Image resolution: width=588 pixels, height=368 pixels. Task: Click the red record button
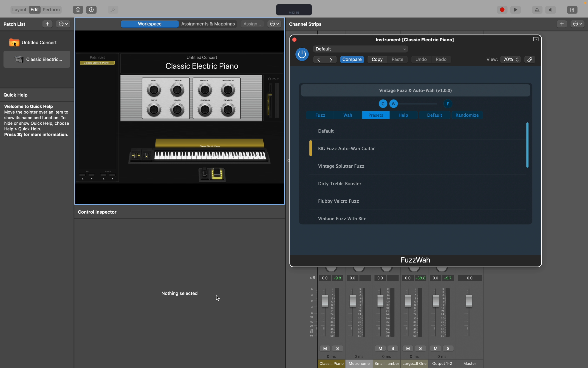pyautogui.click(x=502, y=10)
